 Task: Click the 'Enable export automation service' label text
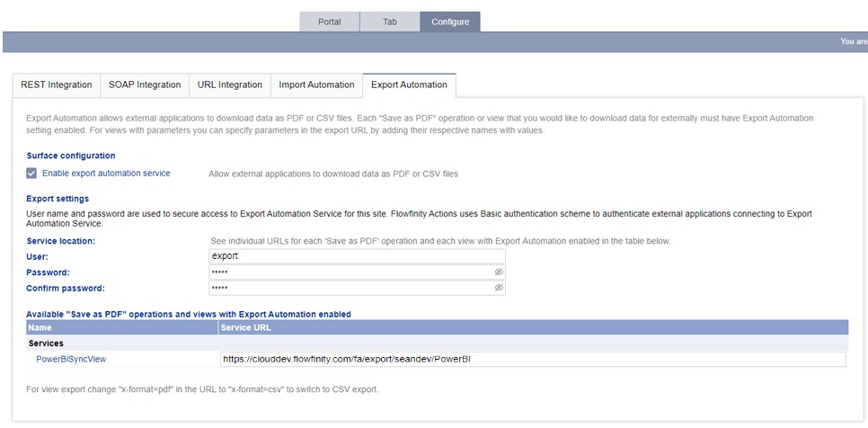click(x=106, y=174)
